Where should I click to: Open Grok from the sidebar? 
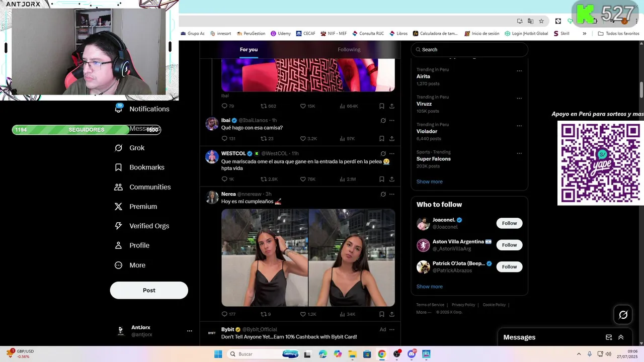130,148
